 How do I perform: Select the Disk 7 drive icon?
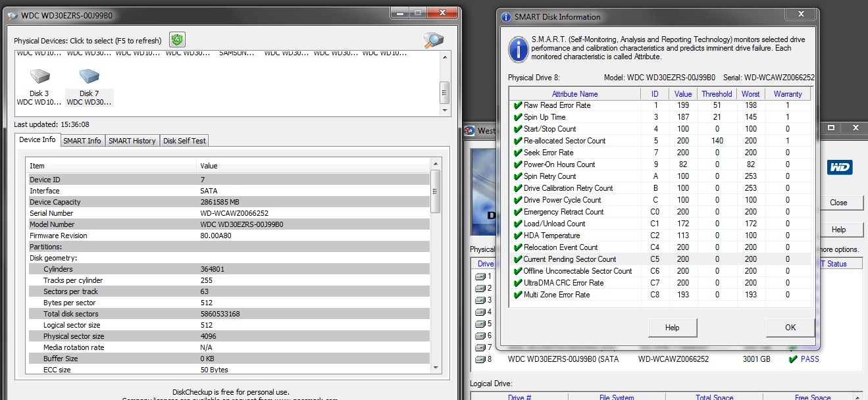[89, 78]
